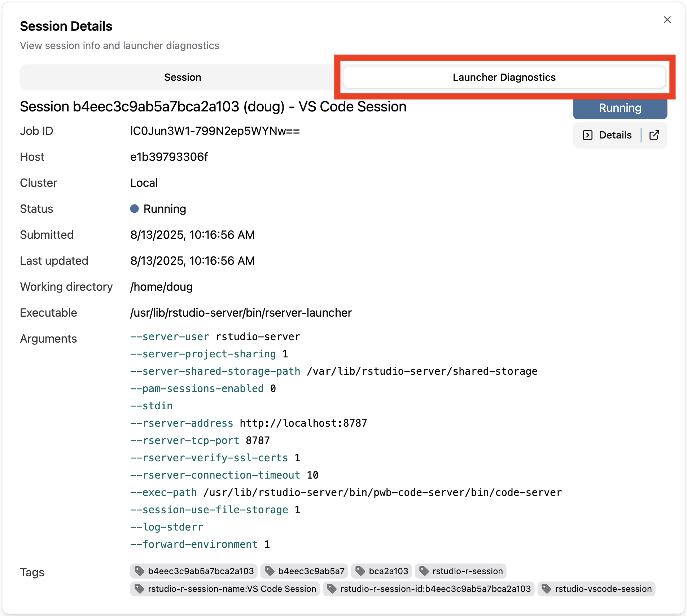687x616 pixels.
Task: Click the --log-stderr argument
Action: coord(167,527)
